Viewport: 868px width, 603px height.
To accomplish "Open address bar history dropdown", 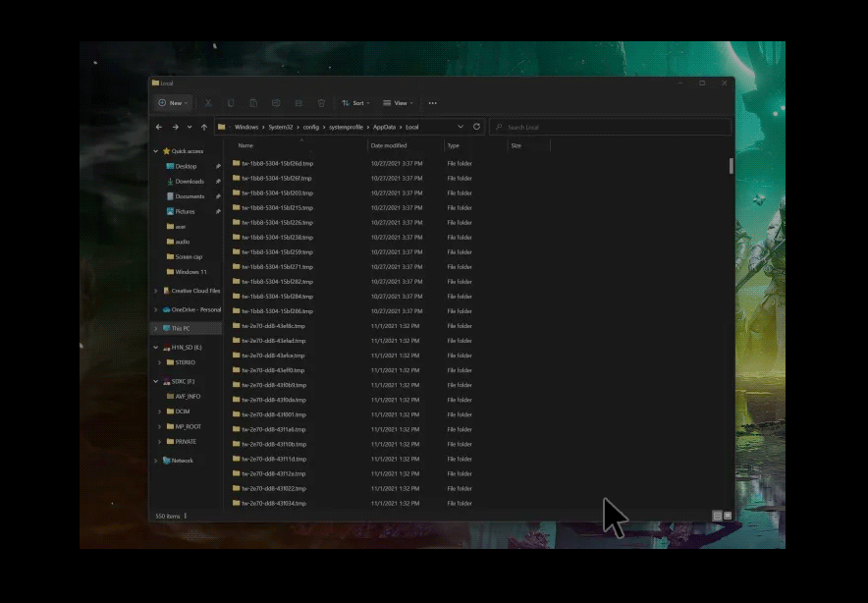I will pos(461,127).
